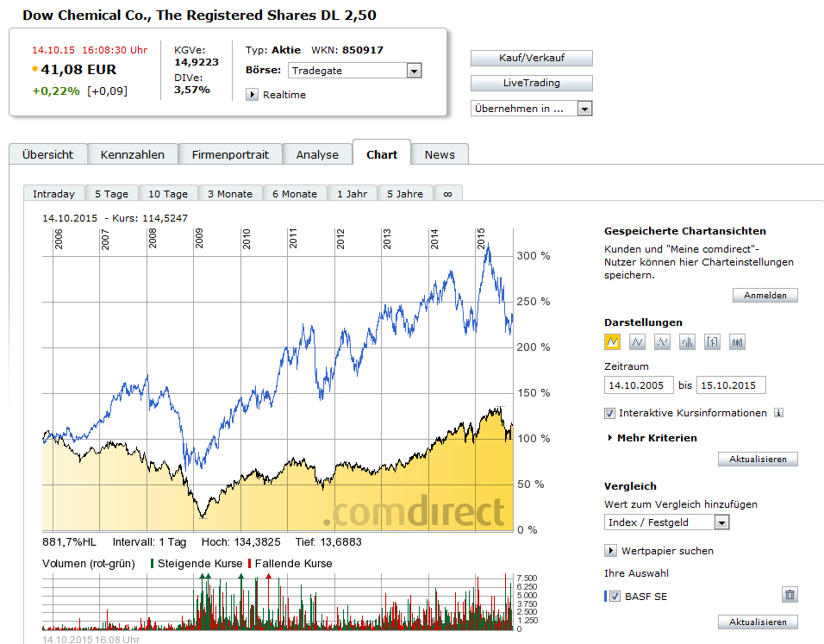Select the 5 Jahre time range tab
This screenshot has width=824, height=644.
pyautogui.click(x=405, y=194)
